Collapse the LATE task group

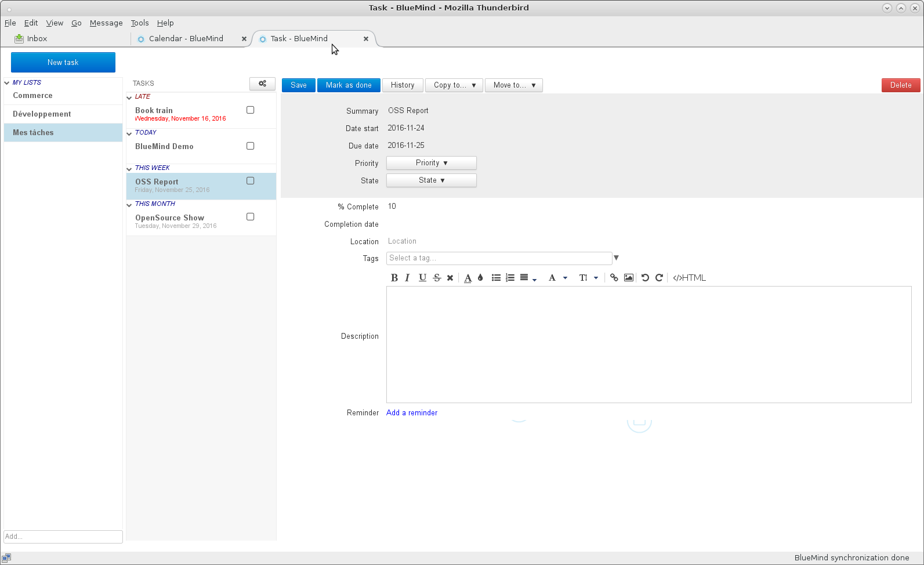pos(129,97)
